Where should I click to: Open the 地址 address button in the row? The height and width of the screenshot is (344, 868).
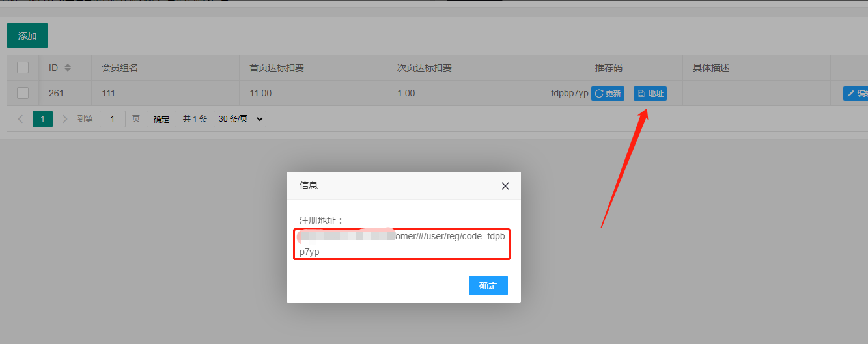(x=650, y=94)
